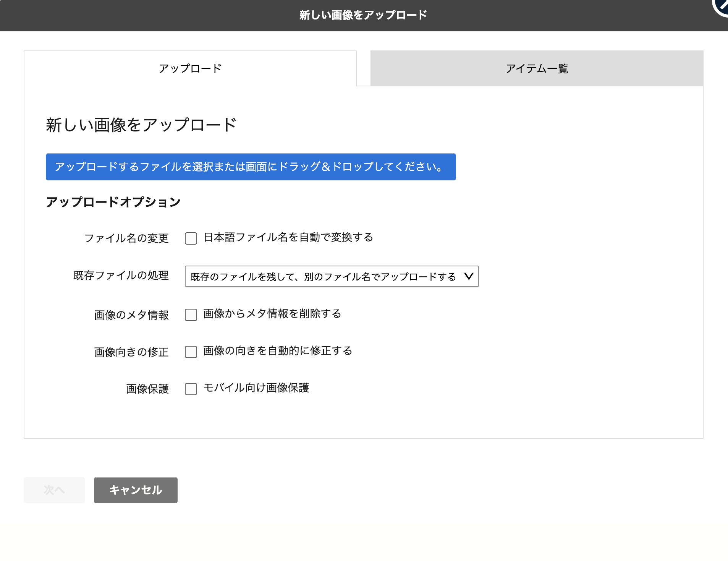Click the disabled 次へ button
The width and height of the screenshot is (728, 561).
pyautogui.click(x=54, y=490)
